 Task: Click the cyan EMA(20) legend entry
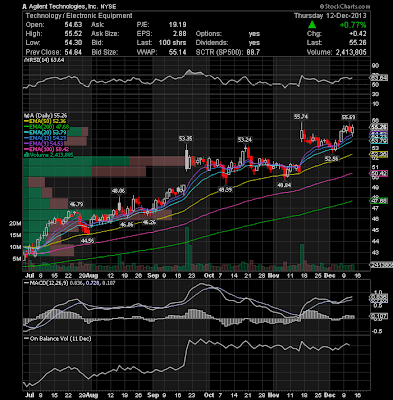pos(46,133)
